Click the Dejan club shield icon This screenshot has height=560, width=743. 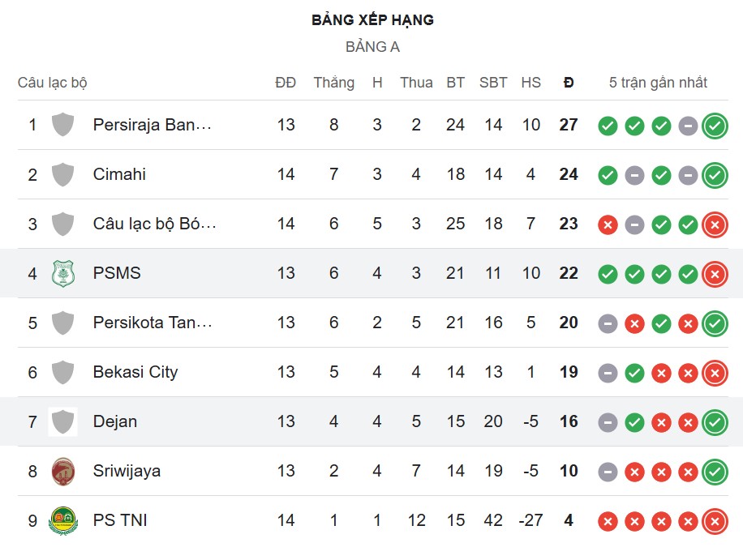63,422
